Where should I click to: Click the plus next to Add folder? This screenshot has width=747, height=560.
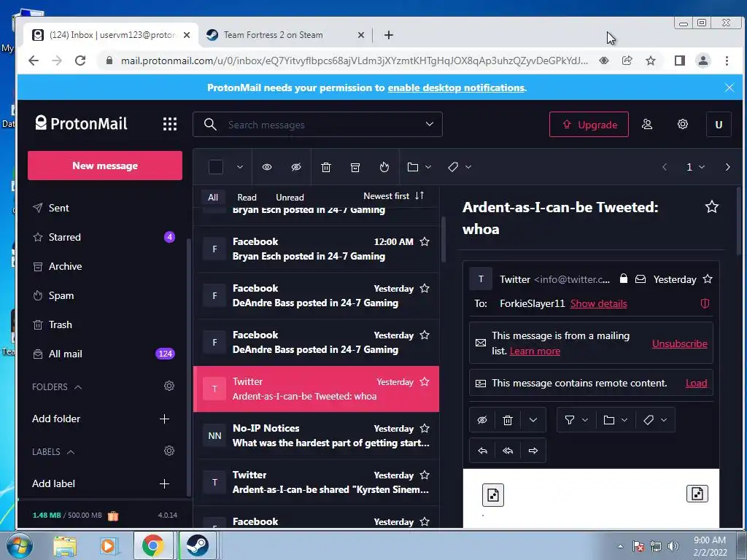pyautogui.click(x=164, y=419)
